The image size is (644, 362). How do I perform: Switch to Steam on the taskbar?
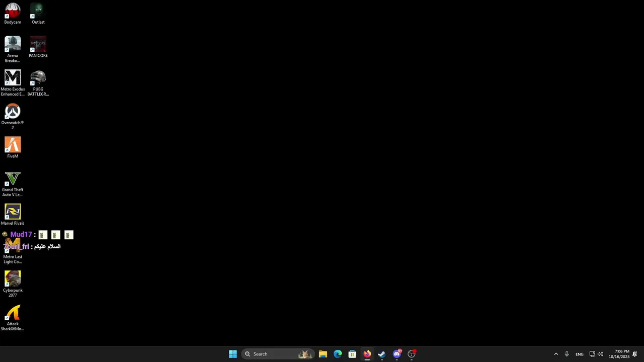point(382,354)
